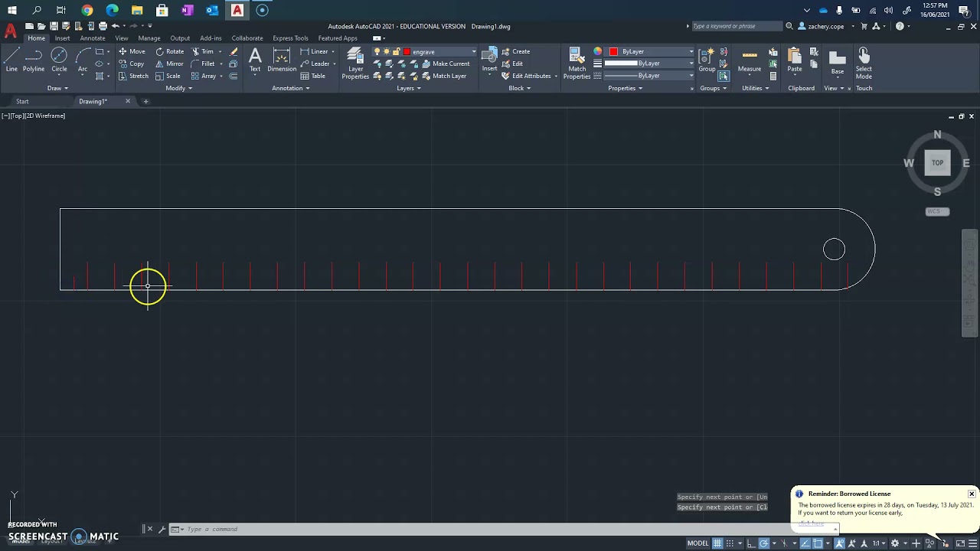Image resolution: width=980 pixels, height=551 pixels.
Task: Activate the Rotate tool
Action: tap(169, 51)
